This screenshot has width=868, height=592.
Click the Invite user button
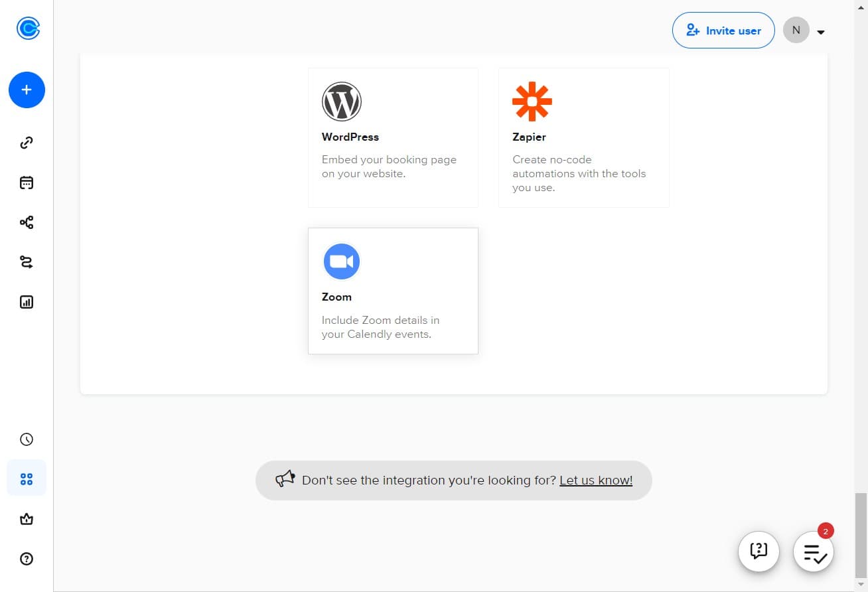[723, 31]
